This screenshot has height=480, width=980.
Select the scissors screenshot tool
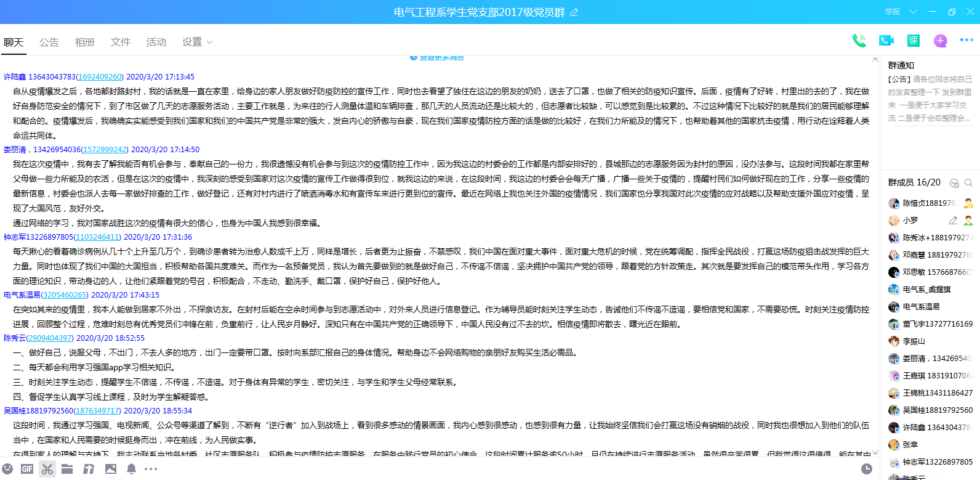[x=47, y=469]
